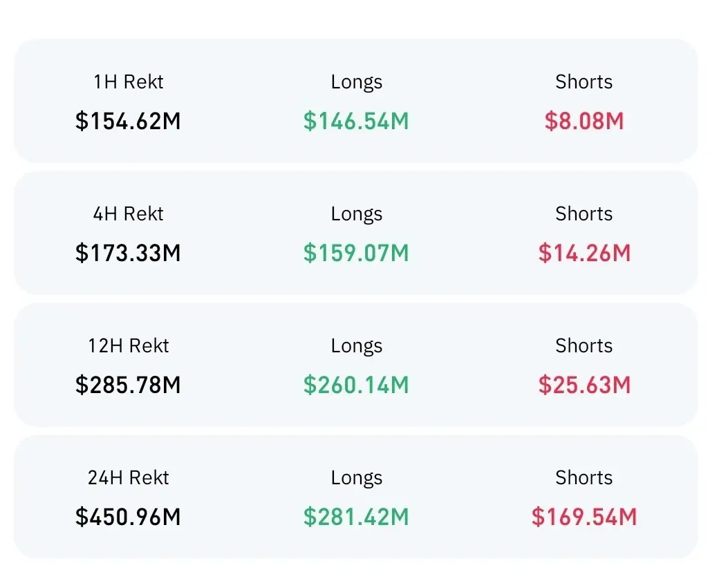728x581 pixels.
Task: Select the $14.26M shorts amount
Action: 584,253
